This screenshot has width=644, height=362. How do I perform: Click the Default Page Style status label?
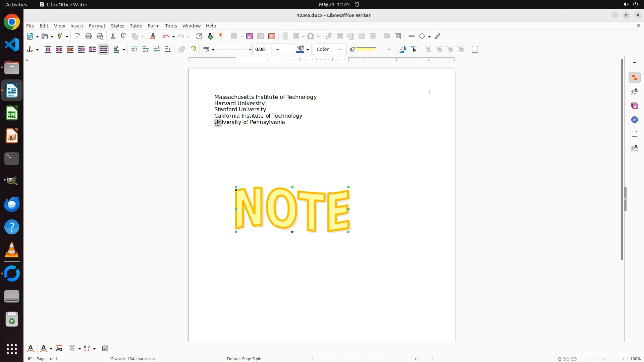point(244,359)
